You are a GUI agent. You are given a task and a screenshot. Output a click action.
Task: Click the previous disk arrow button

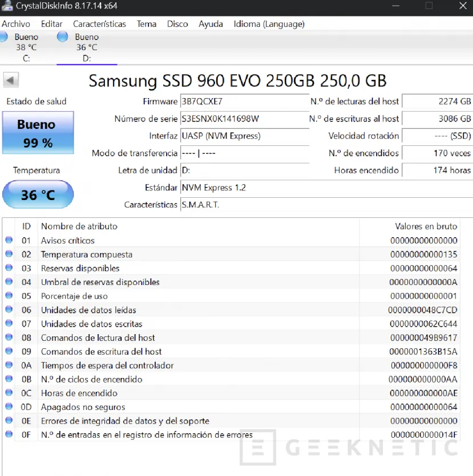click(x=11, y=80)
